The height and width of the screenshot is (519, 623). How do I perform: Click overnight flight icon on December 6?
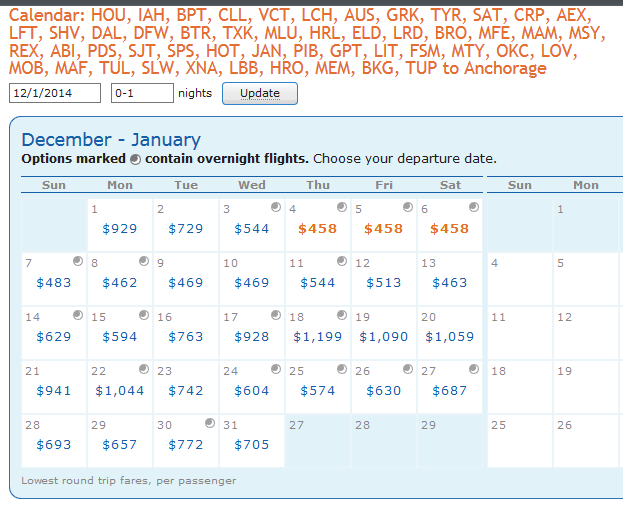coord(473,207)
